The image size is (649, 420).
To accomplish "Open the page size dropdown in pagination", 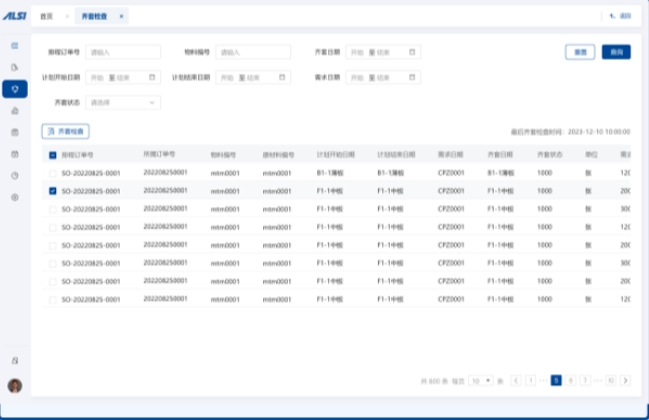I will tap(481, 381).
